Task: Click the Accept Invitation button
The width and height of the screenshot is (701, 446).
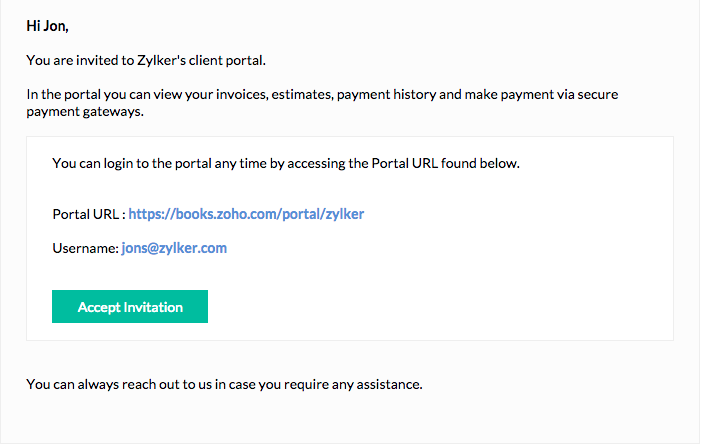Action: (130, 307)
